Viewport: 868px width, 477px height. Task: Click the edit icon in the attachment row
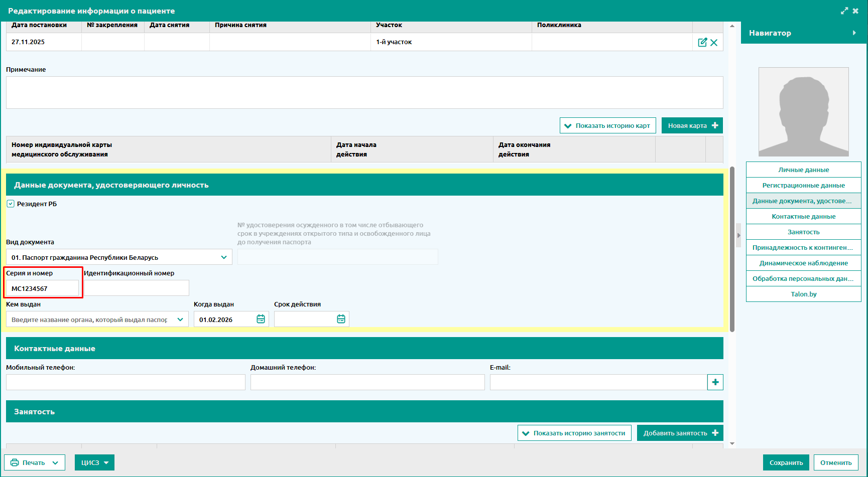pos(702,42)
